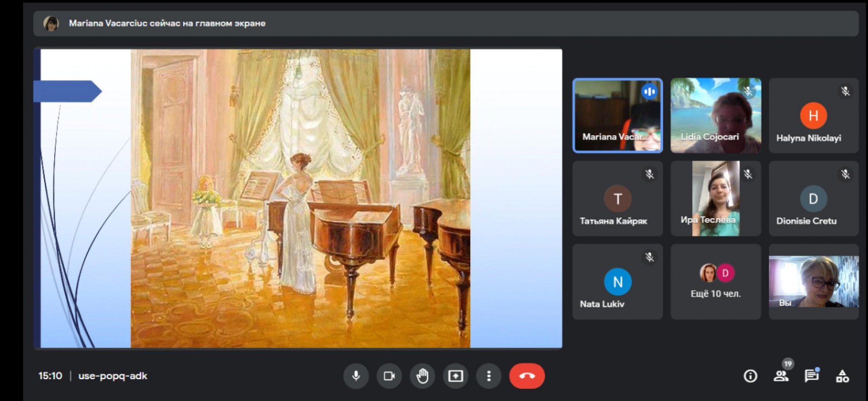
Task: Click the participant count badge 19
Action: pos(788,363)
